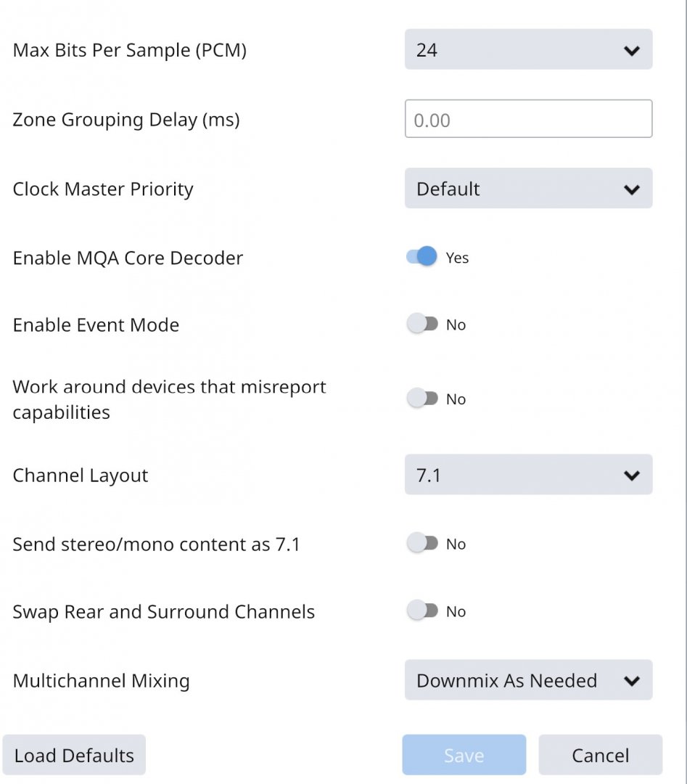
Task: Click the chevron arrow beside 7.1
Action: tap(631, 475)
